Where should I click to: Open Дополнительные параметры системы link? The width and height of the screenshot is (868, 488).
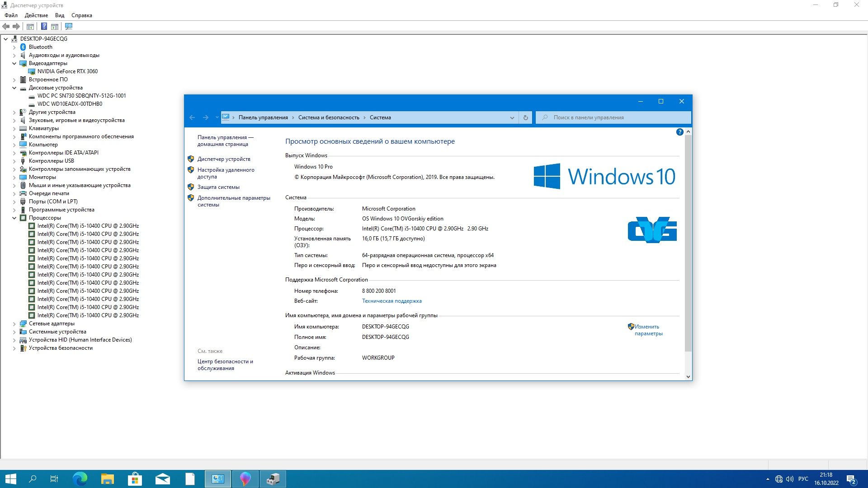point(234,201)
